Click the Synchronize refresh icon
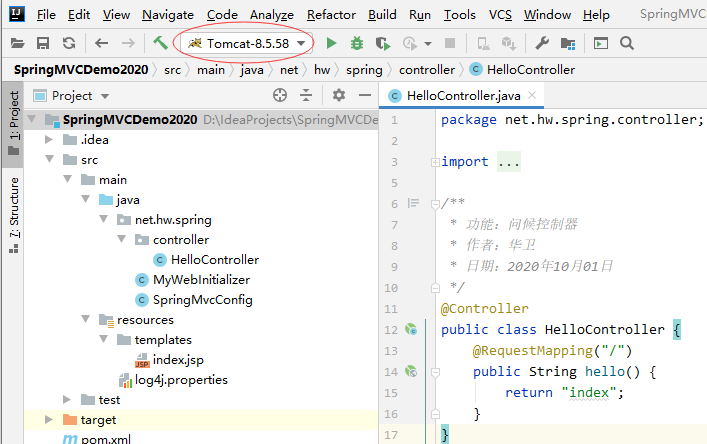707x444 pixels. coord(69,43)
